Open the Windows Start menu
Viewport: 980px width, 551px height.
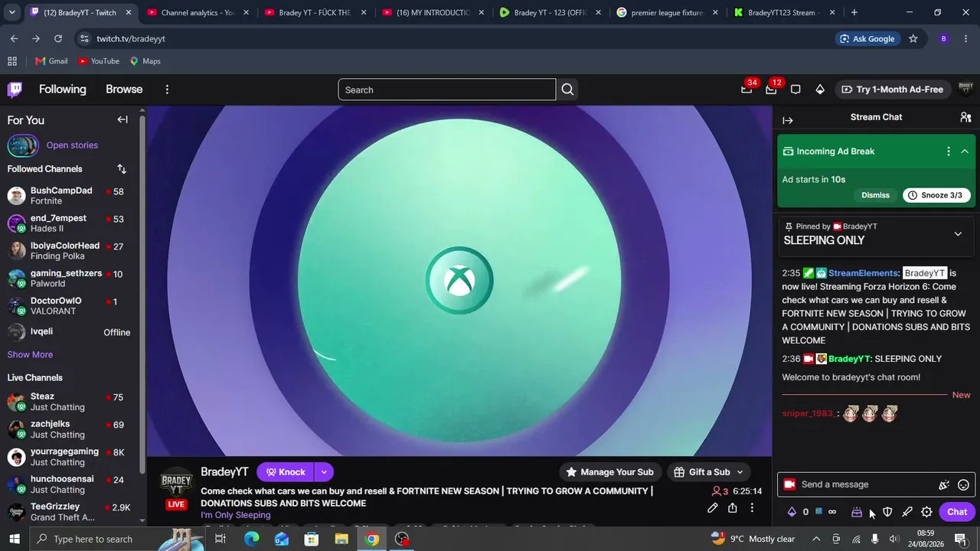(15, 539)
